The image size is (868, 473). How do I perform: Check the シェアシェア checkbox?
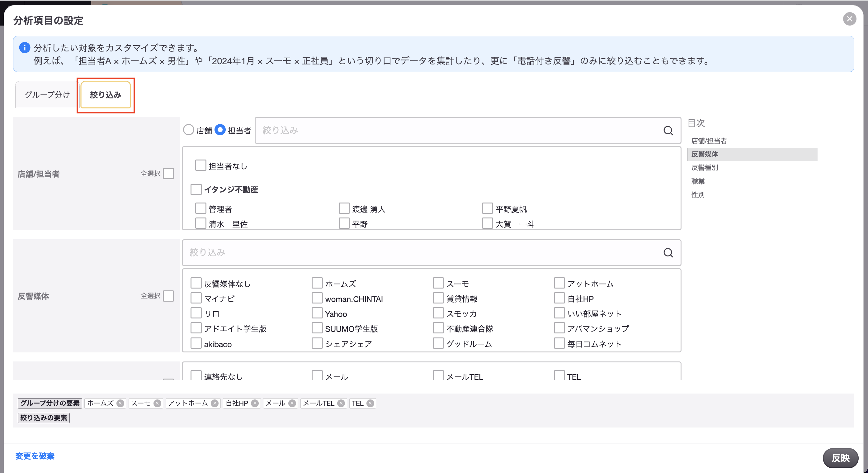point(317,343)
